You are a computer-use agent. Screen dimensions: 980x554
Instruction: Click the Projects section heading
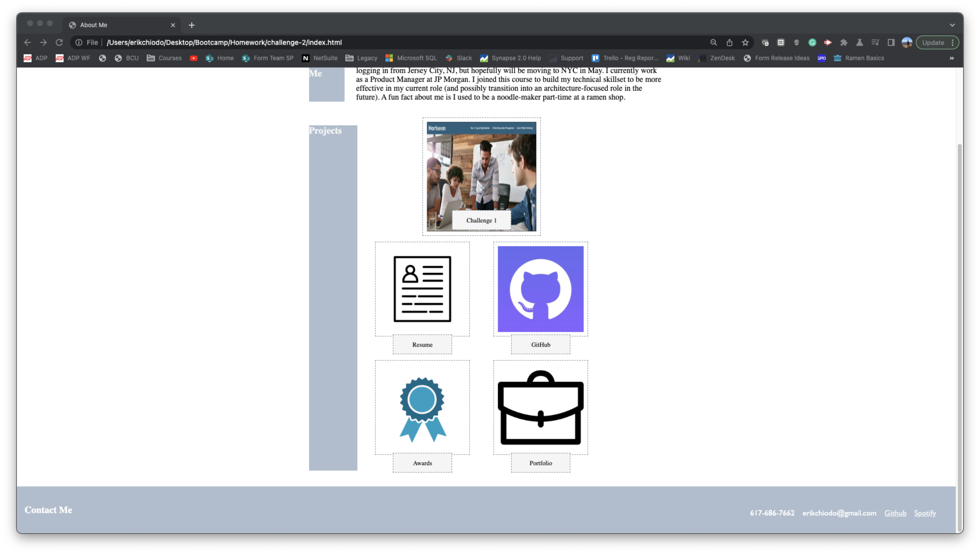[x=325, y=130]
